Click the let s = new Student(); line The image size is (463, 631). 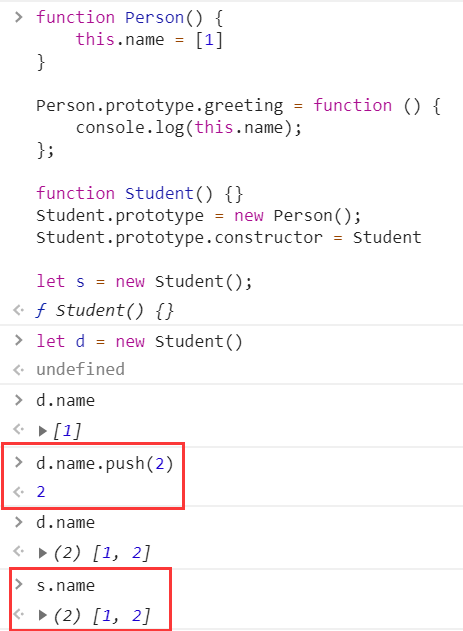click(x=144, y=281)
